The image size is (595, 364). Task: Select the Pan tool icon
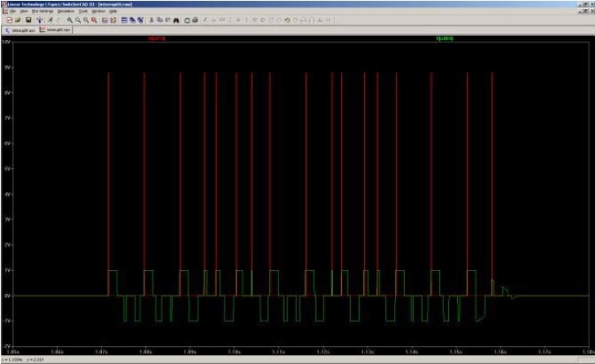pyautogui.click(x=78, y=20)
